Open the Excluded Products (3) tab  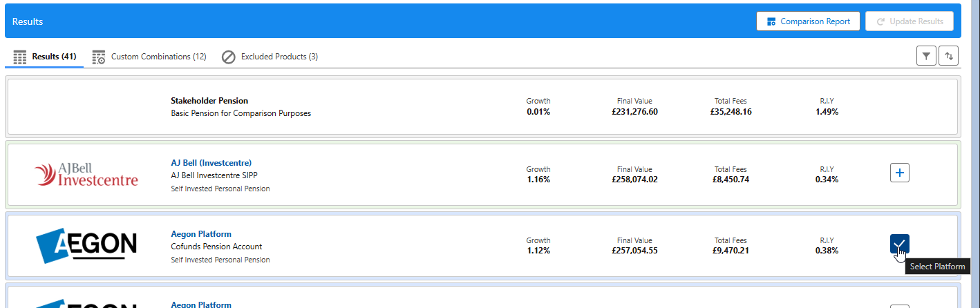tap(270, 57)
